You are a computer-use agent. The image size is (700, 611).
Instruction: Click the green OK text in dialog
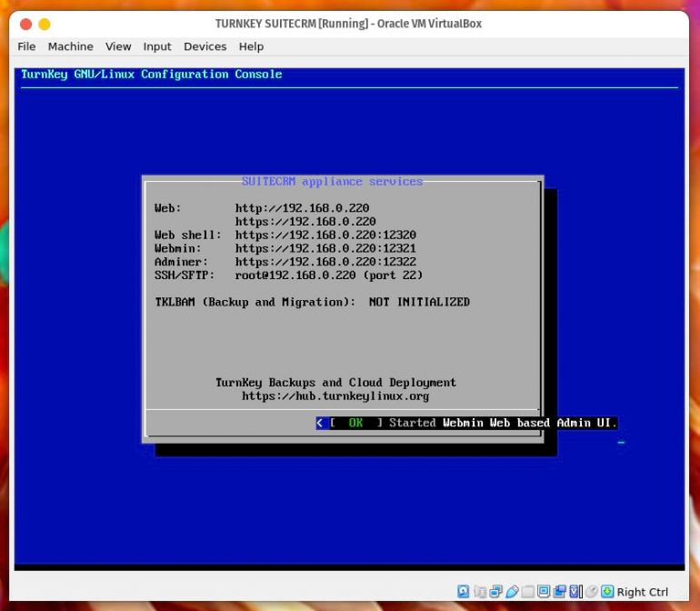click(x=355, y=423)
